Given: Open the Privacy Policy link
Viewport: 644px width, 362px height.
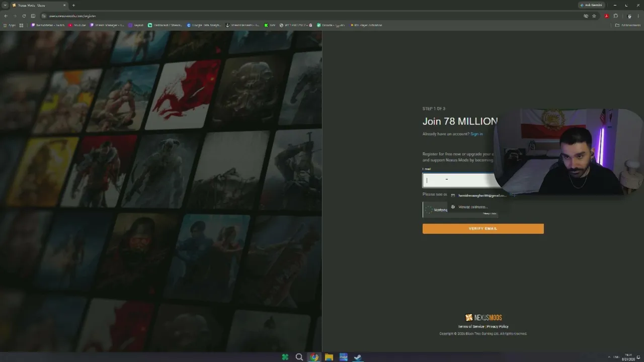Looking at the screenshot, I should [498, 326].
